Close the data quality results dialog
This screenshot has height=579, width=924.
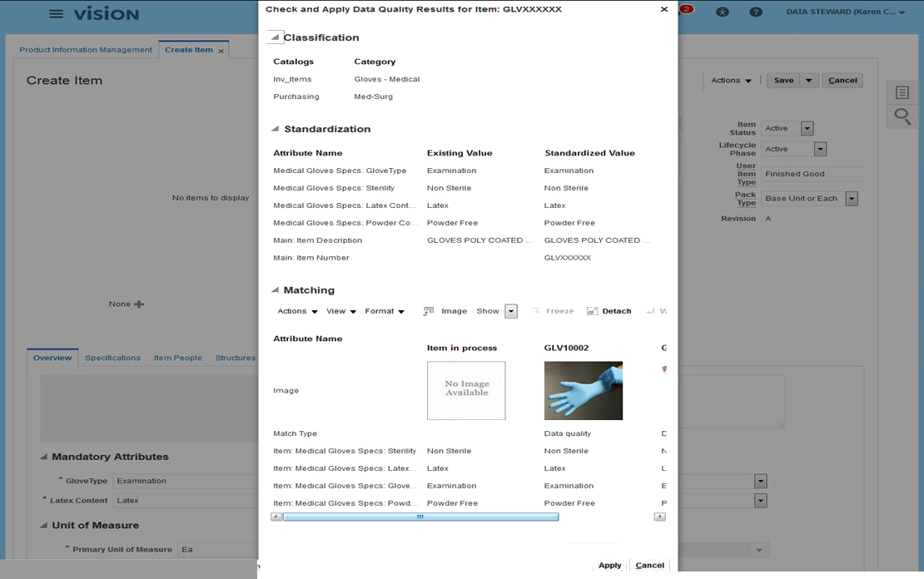(x=664, y=9)
